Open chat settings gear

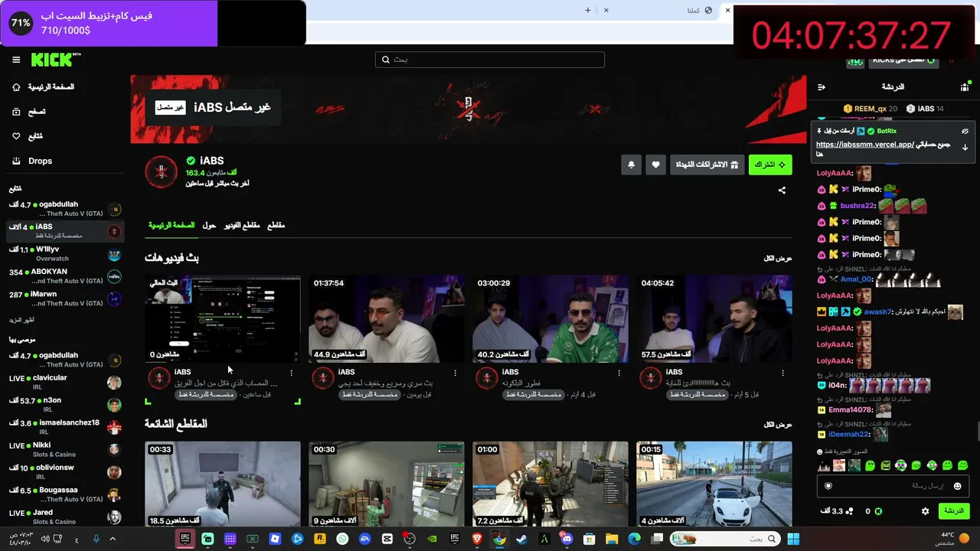pyautogui.click(x=925, y=511)
